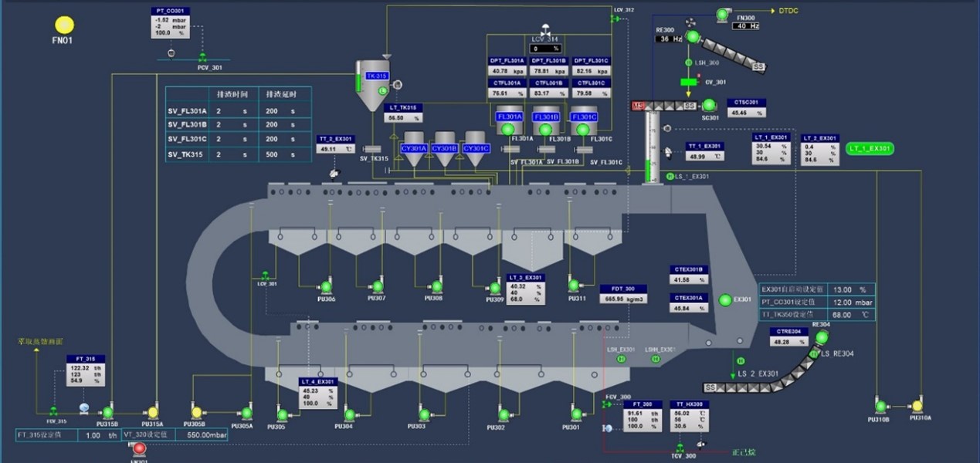The image size is (980, 463).
Task: Click the blue TK-315 tank label
Action: coord(377,76)
